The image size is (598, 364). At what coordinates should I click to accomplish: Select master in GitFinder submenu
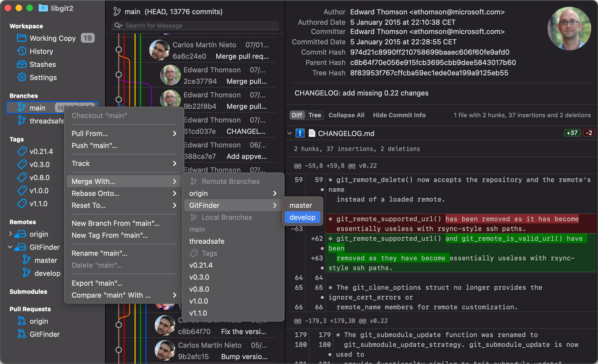pyautogui.click(x=302, y=205)
